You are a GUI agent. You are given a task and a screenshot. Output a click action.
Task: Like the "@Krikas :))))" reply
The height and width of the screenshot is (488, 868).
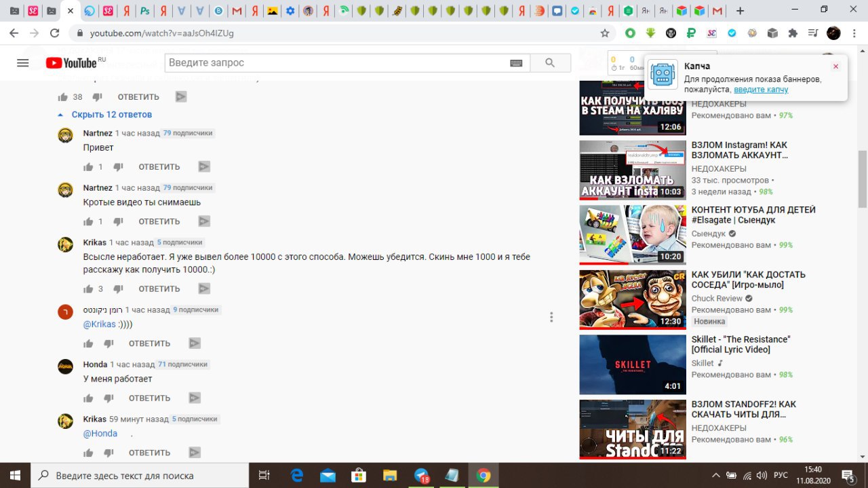point(88,343)
